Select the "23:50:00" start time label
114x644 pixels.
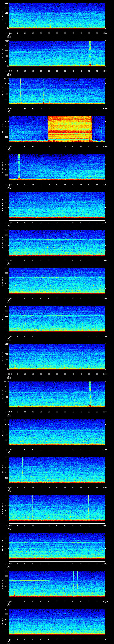(9, 260)
